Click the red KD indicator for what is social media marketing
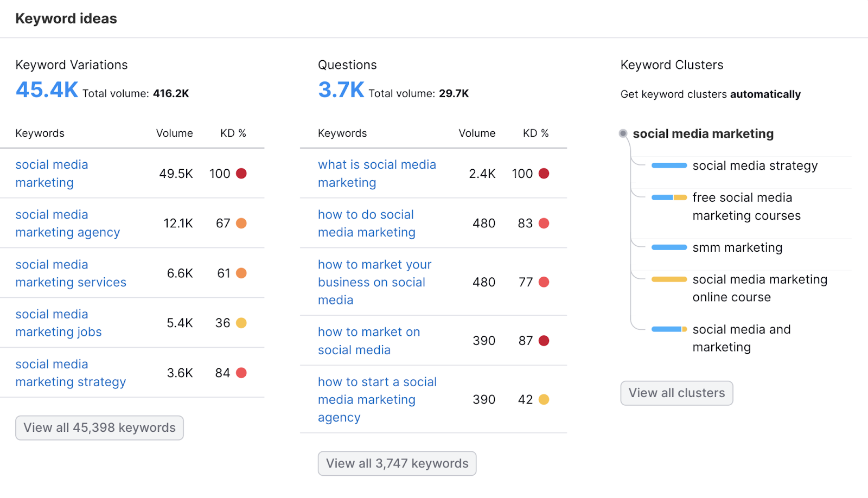 pyautogui.click(x=545, y=173)
